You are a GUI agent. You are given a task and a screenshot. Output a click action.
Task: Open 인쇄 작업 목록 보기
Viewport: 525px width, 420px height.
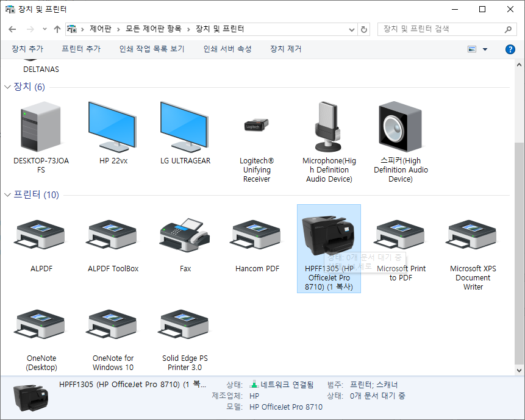click(152, 49)
